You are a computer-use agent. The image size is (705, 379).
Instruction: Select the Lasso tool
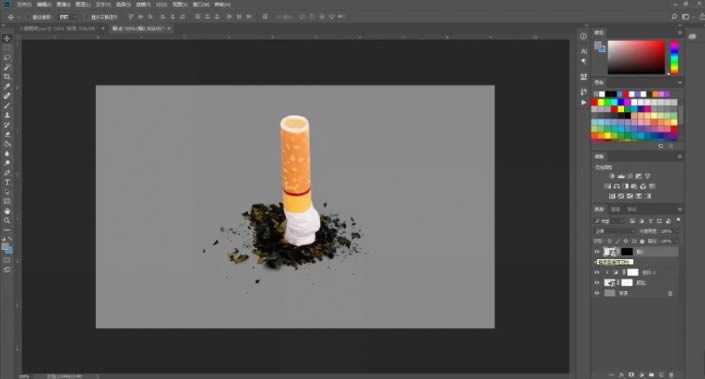point(7,58)
